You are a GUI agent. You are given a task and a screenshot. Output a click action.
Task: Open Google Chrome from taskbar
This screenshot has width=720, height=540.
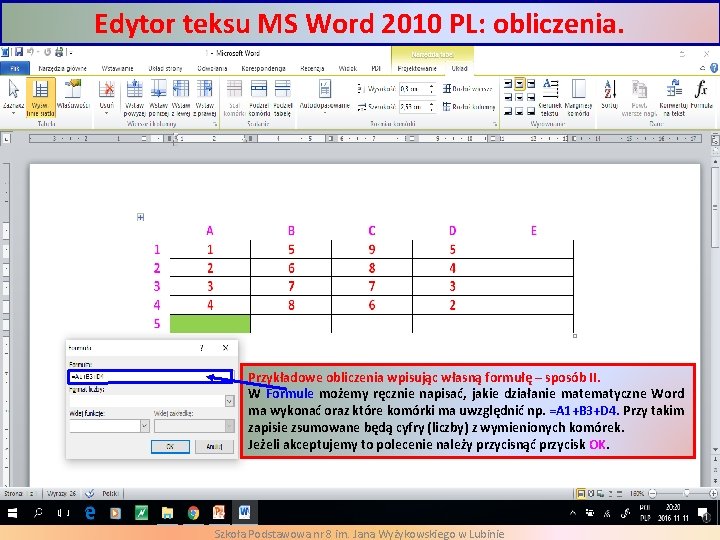pos(193,513)
